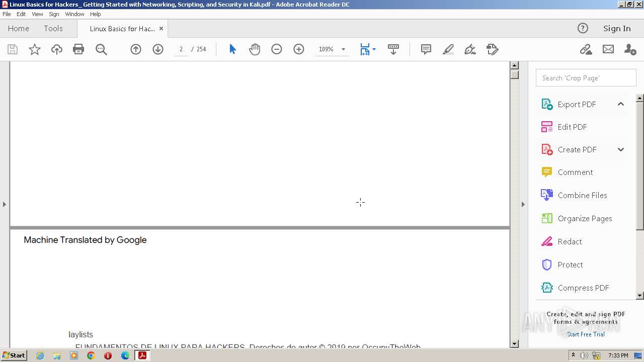
Task: Open the Combine Files tool
Action: (582, 195)
